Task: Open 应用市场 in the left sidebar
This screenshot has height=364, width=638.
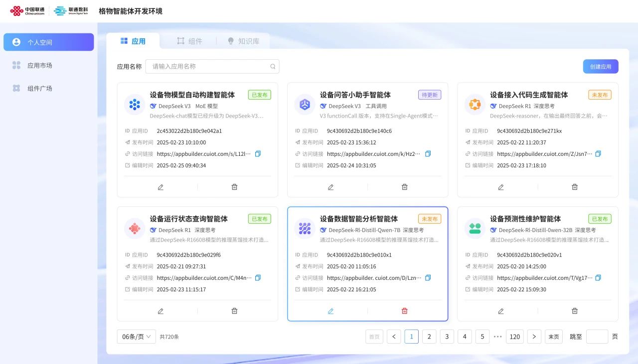Action: point(39,65)
